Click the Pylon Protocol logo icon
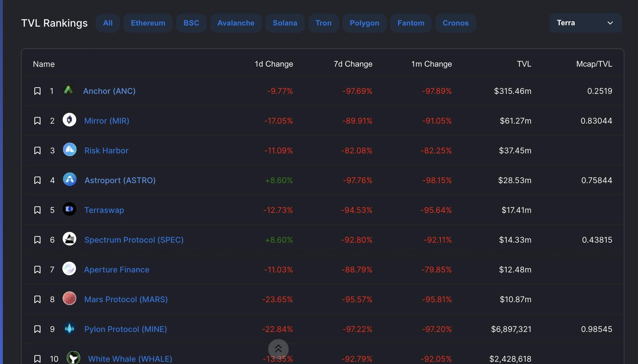 pos(69,328)
